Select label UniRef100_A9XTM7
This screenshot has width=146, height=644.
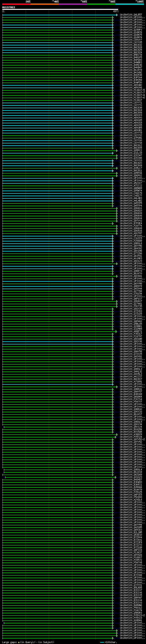coord(131,233)
